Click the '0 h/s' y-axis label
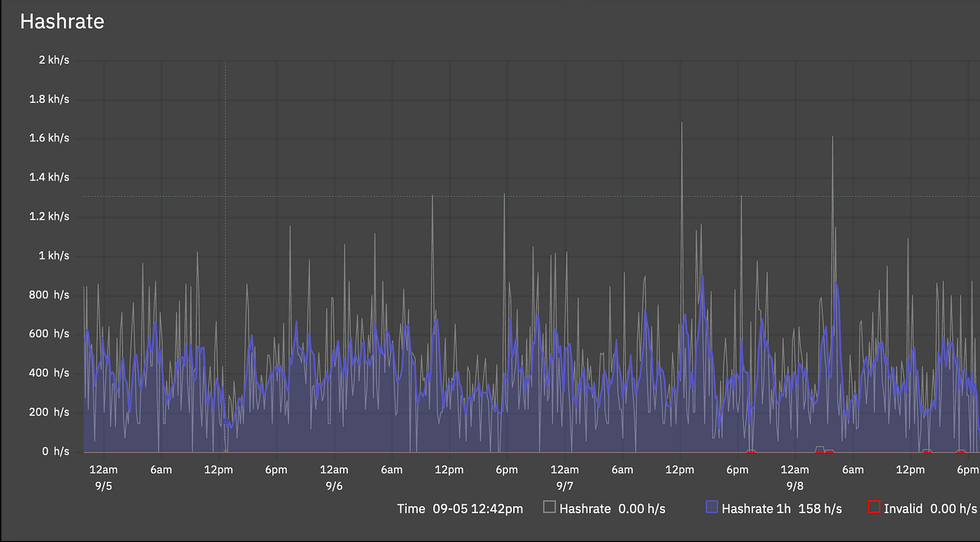This screenshot has height=542, width=980. (55, 452)
